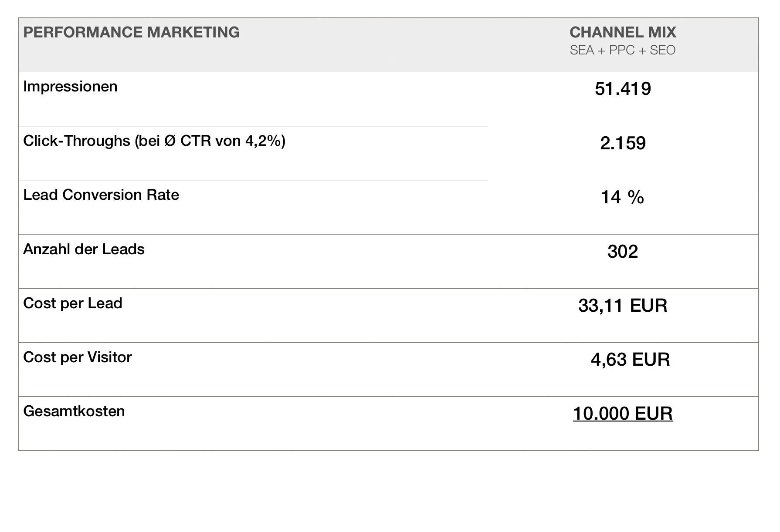Click the value 2.159
This screenshot has height=532, width=780.
click(x=623, y=143)
